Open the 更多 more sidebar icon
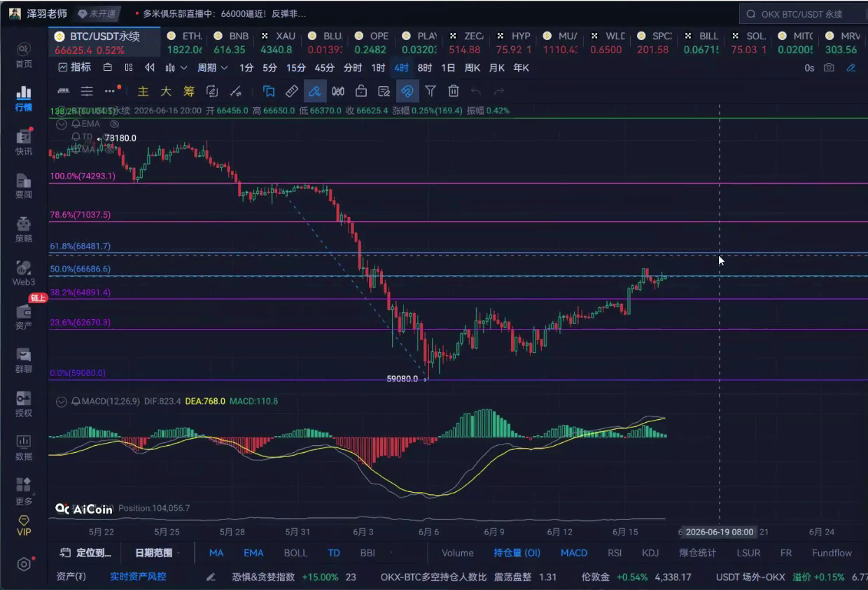 coord(24,491)
